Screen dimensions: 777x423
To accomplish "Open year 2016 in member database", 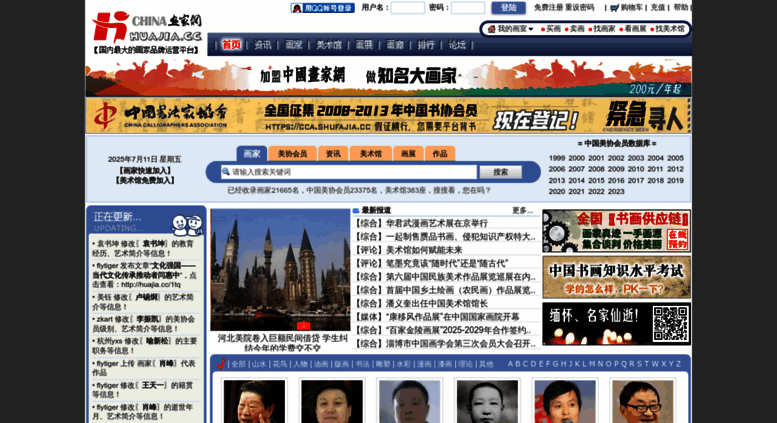I will 616,180.
